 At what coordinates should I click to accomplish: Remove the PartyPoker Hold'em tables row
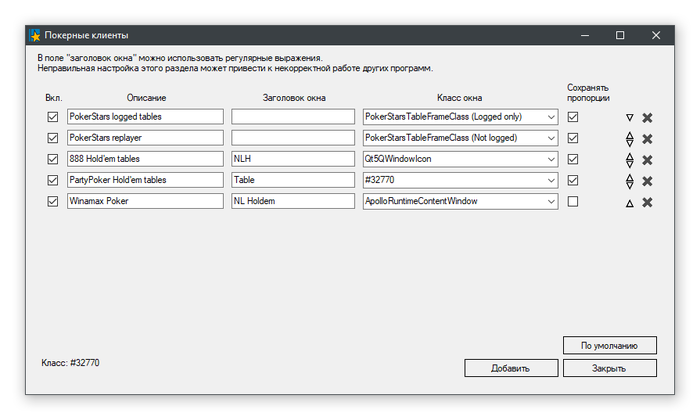(647, 181)
